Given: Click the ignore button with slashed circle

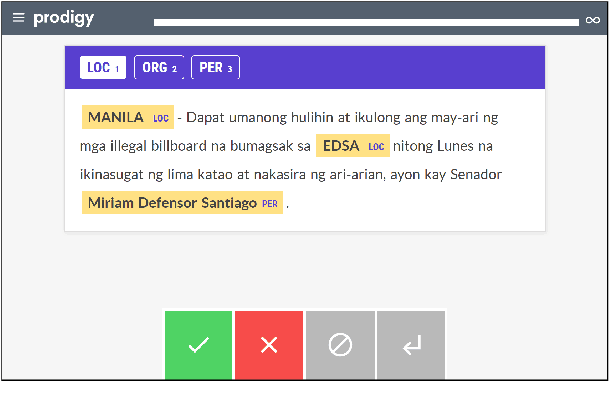Looking at the screenshot, I should click(340, 345).
